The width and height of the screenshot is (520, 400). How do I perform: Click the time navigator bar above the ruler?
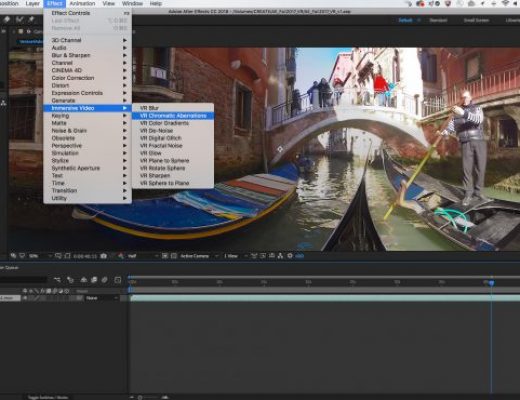324,277
